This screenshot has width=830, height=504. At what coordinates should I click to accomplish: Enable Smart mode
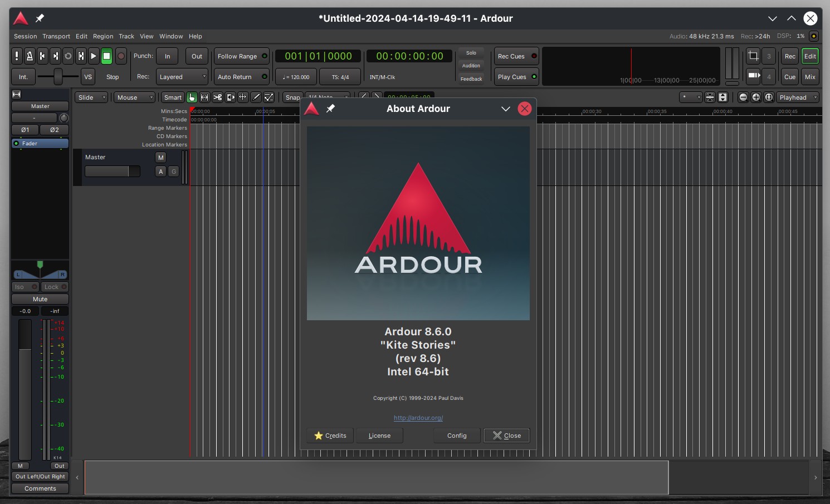click(x=173, y=97)
